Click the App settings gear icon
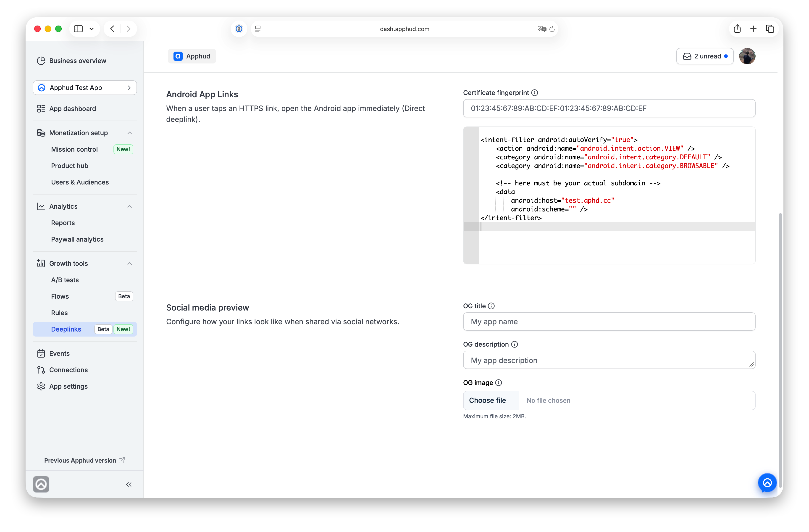This screenshot has width=809, height=532. 41,386
